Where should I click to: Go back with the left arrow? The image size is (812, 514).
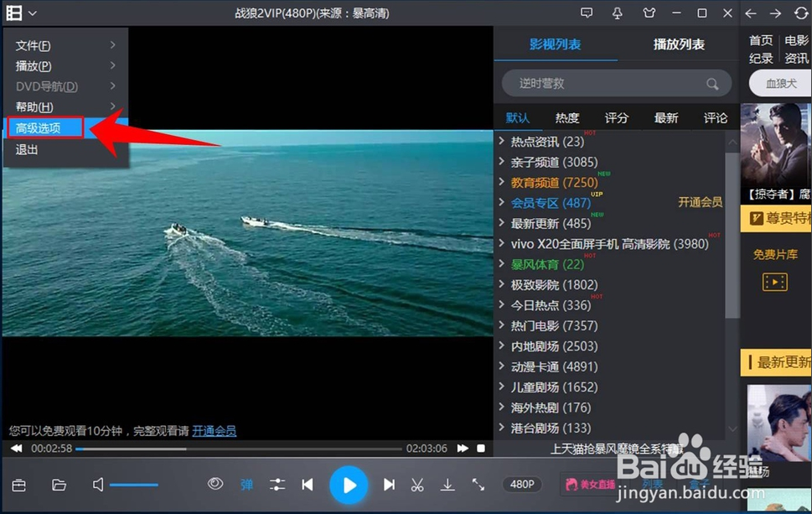[x=750, y=13]
